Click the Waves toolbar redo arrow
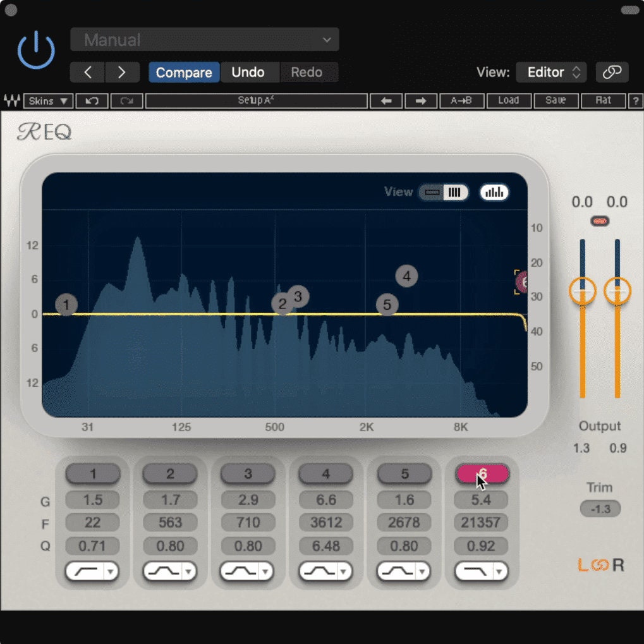Screen dimensions: 644x644 point(127,100)
